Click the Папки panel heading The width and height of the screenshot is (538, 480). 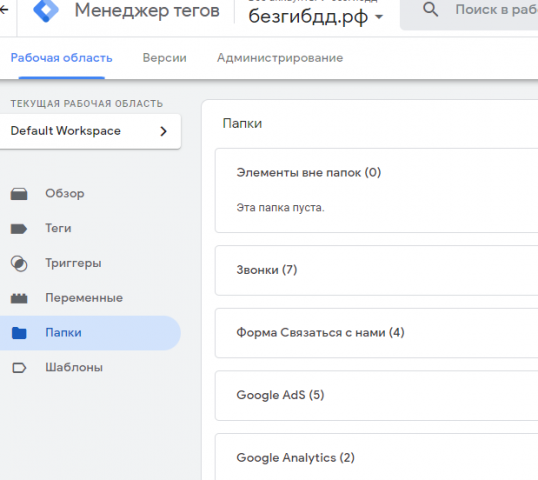click(x=242, y=124)
